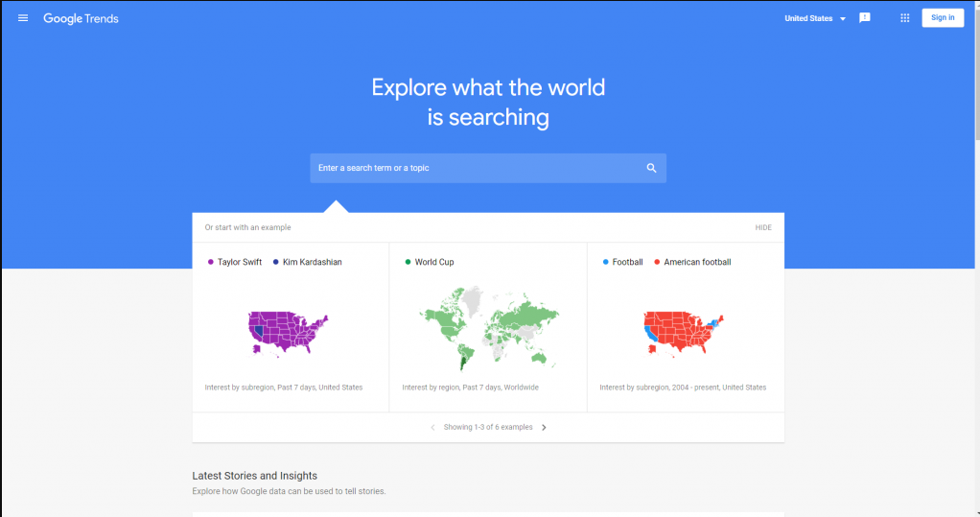Click 'Explore how Google data can be used' text
Viewport: 980px width, 517px height.
pyautogui.click(x=289, y=491)
